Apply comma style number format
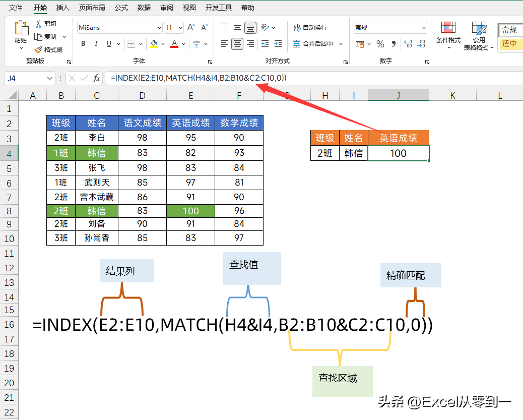This screenshot has height=420, width=523. 394,44
